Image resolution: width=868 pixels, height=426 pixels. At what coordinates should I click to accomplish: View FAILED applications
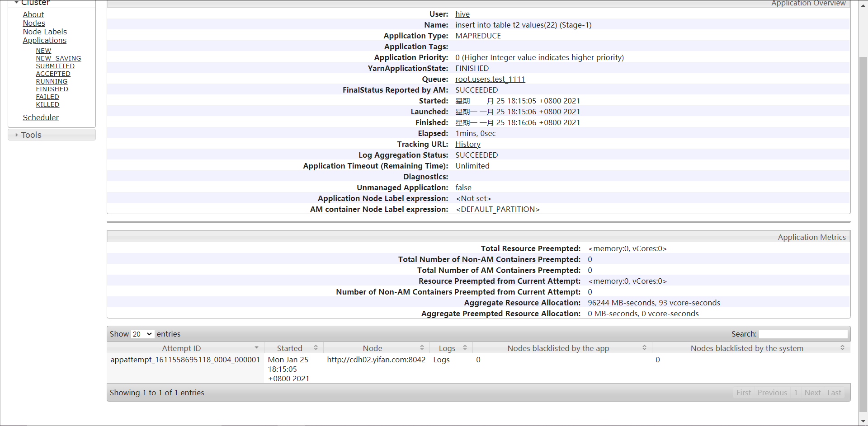47,97
